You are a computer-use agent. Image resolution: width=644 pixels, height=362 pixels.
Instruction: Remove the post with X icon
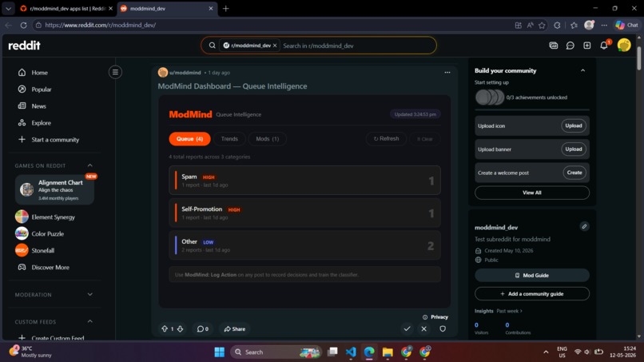pyautogui.click(x=423, y=328)
